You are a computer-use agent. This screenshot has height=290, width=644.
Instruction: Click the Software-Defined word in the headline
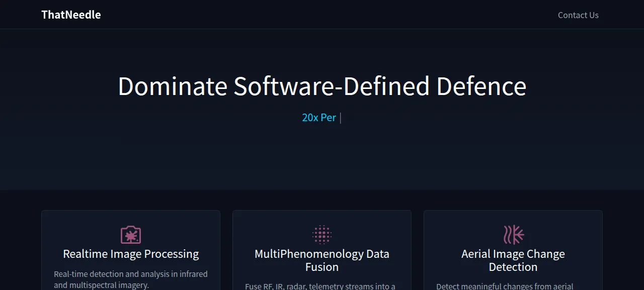coord(332,86)
